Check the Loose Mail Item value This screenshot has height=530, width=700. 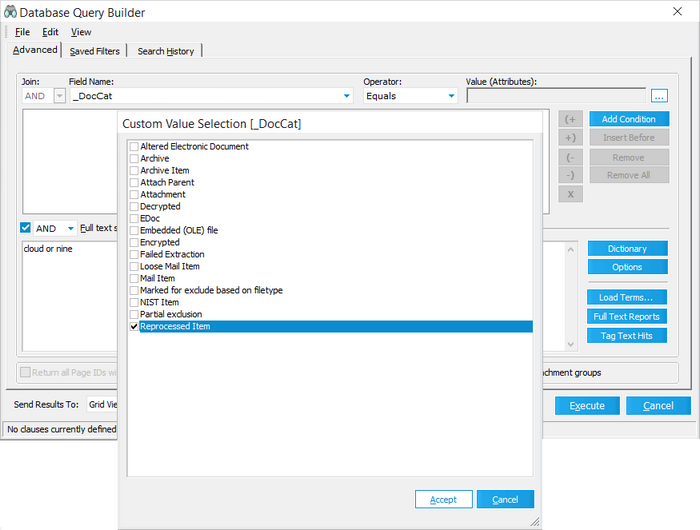point(134,267)
